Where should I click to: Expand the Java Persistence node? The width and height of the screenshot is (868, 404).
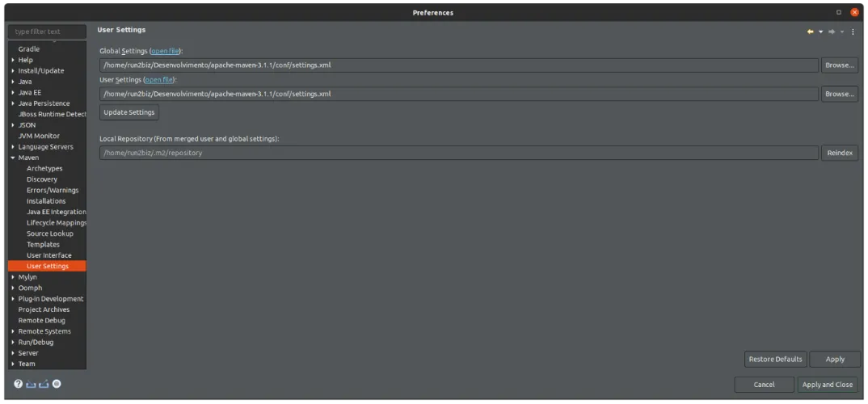13,103
